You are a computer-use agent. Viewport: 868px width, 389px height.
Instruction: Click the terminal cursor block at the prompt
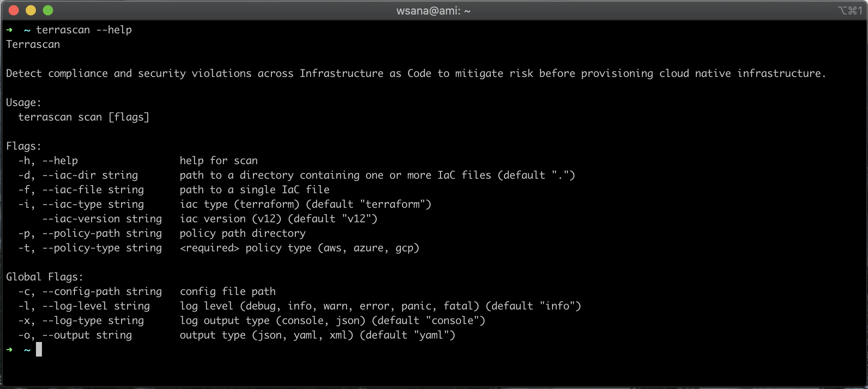(x=39, y=349)
